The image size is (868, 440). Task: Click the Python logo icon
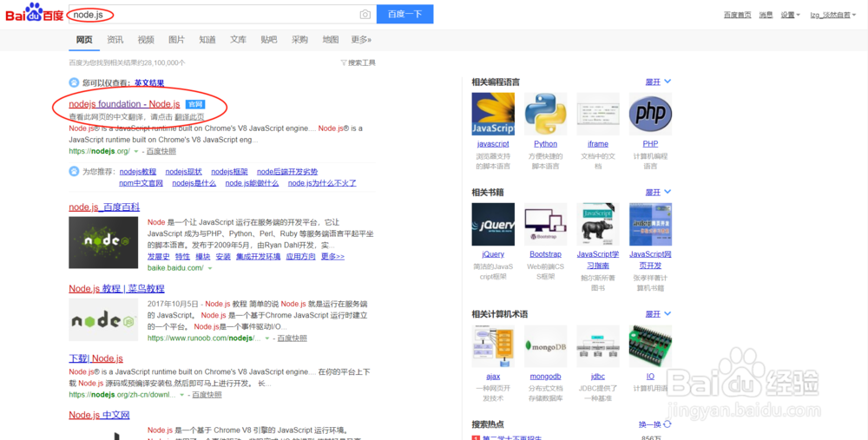545,114
